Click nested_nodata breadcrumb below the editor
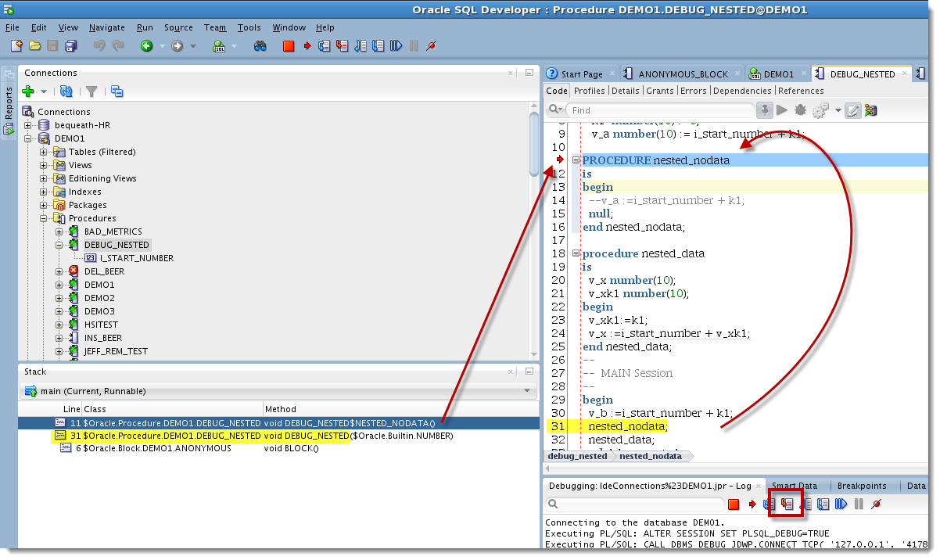The image size is (940, 560). click(650, 456)
